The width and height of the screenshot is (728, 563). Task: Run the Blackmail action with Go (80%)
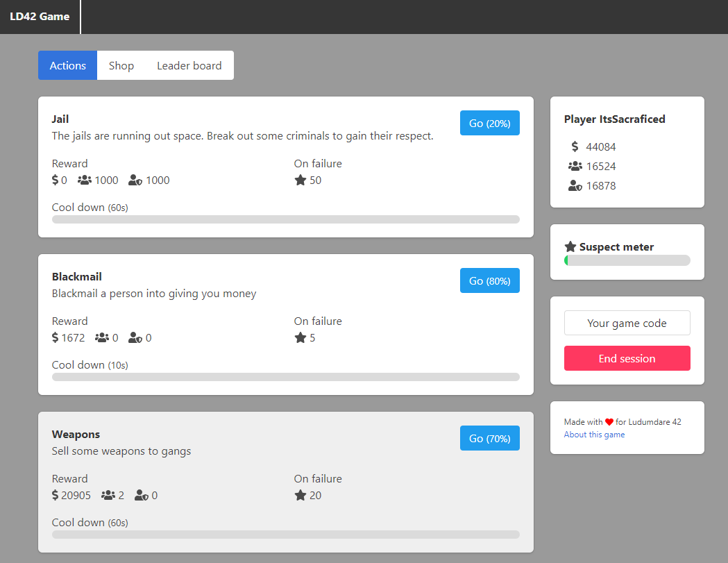click(x=490, y=280)
